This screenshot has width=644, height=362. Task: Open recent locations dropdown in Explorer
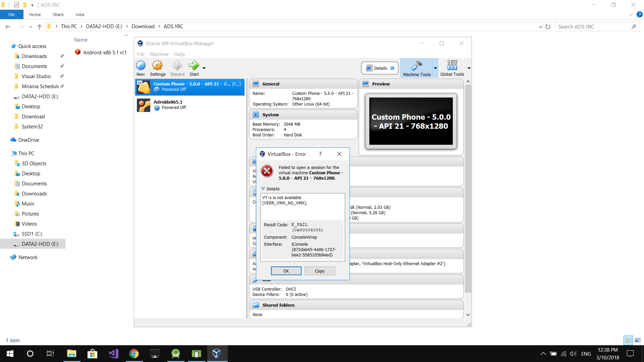[x=31, y=26]
